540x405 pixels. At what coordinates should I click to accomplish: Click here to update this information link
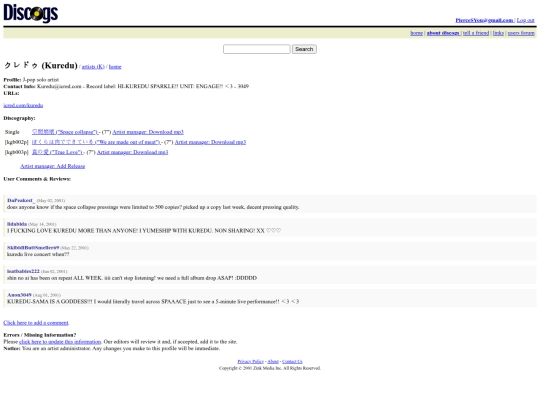pos(60,342)
